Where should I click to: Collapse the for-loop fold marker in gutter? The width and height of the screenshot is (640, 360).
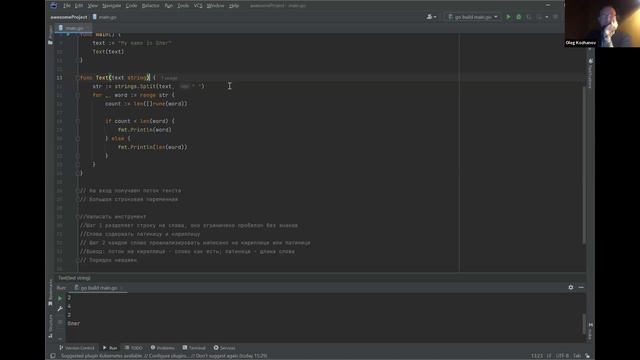click(77, 95)
